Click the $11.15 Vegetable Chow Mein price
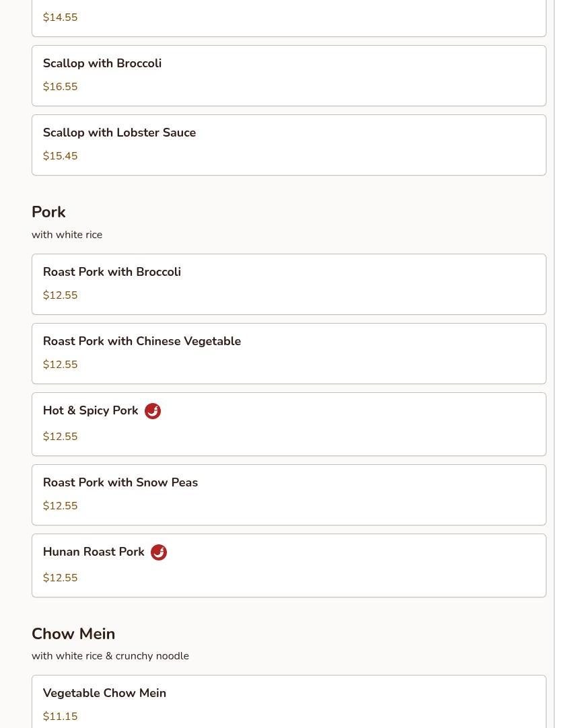Image resolution: width=568 pixels, height=728 pixels. click(61, 717)
